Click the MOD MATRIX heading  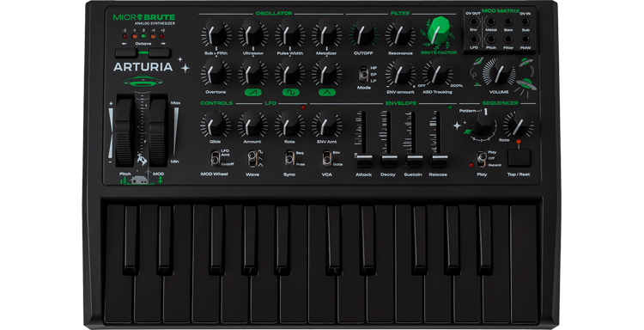pos(501,10)
